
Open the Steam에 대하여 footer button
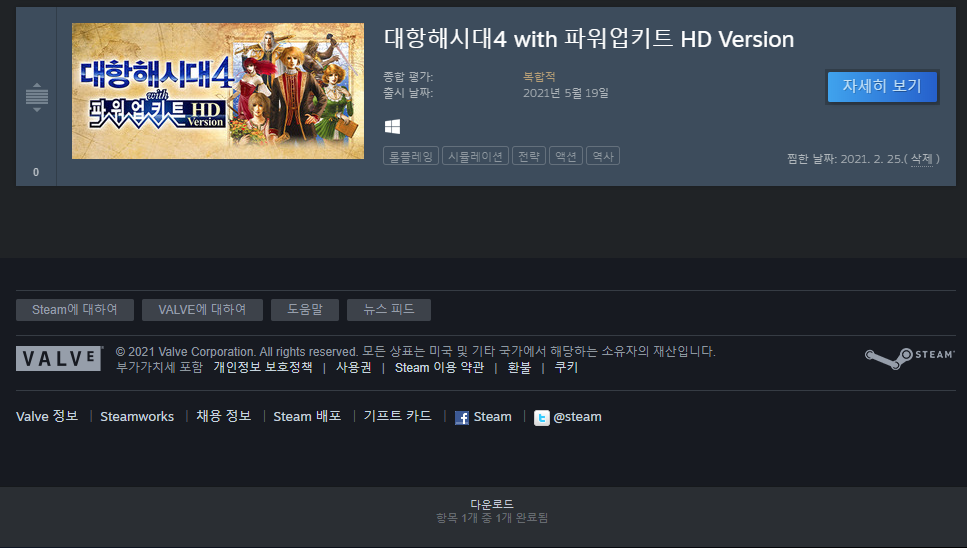[x=75, y=309]
